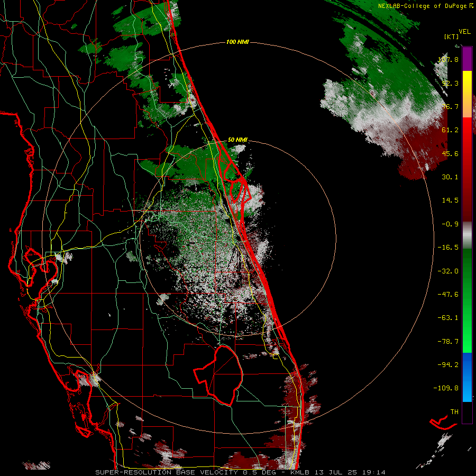The height and width of the screenshot is (476, 476).
Task: Click the -63.1 velocity scale value
Action: point(448,318)
